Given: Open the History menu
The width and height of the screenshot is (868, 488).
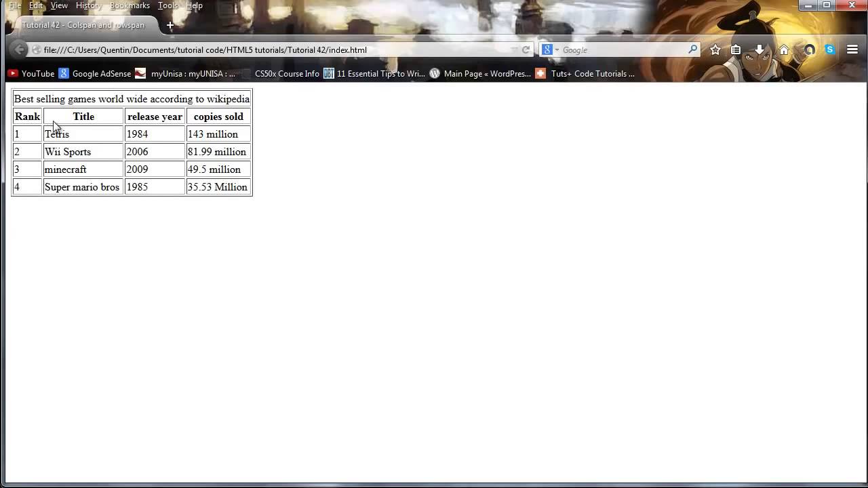Looking at the screenshot, I should click(x=88, y=5).
